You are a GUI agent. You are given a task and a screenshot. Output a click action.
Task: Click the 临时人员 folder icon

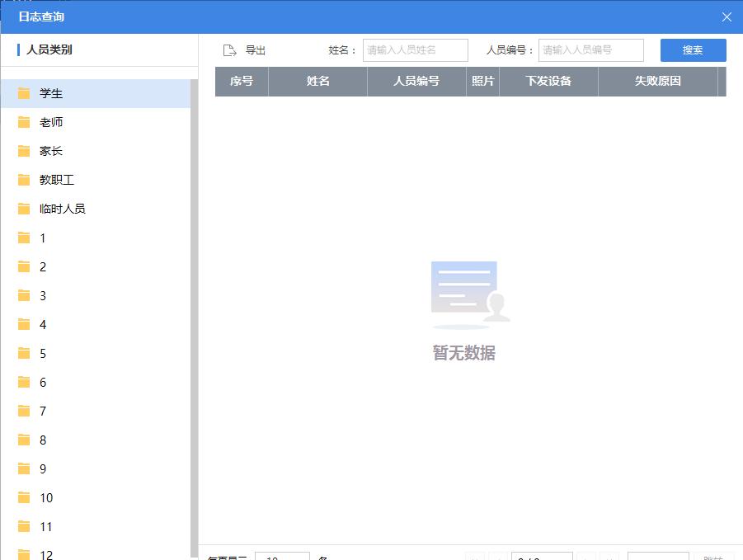[x=24, y=209]
